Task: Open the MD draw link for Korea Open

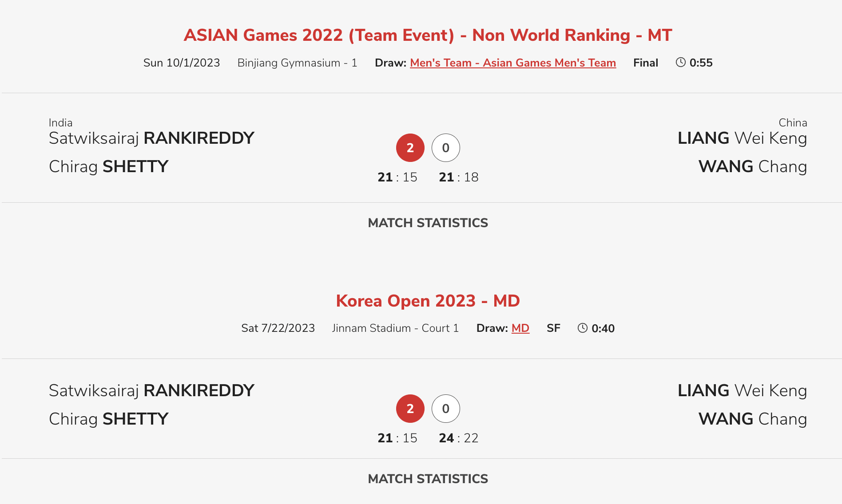Action: [x=520, y=328]
